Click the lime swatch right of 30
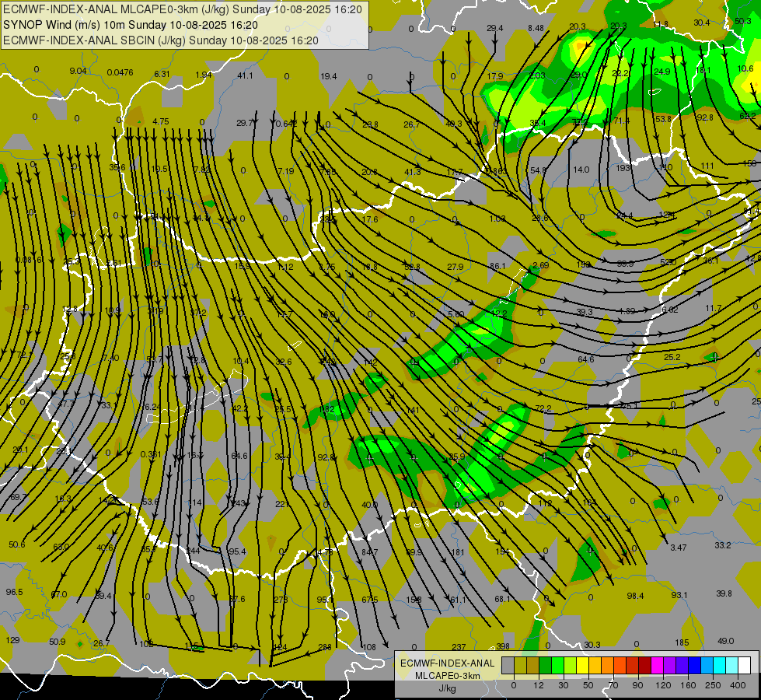 click(x=571, y=666)
